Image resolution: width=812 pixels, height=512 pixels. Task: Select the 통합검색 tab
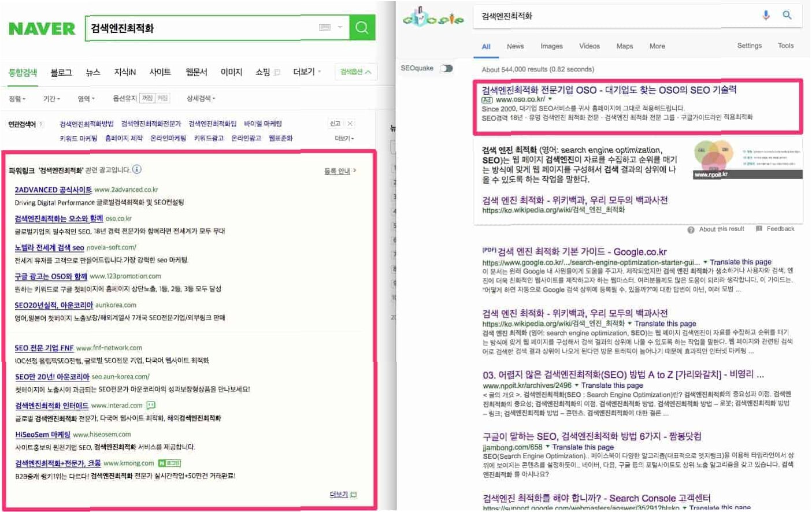click(23, 72)
